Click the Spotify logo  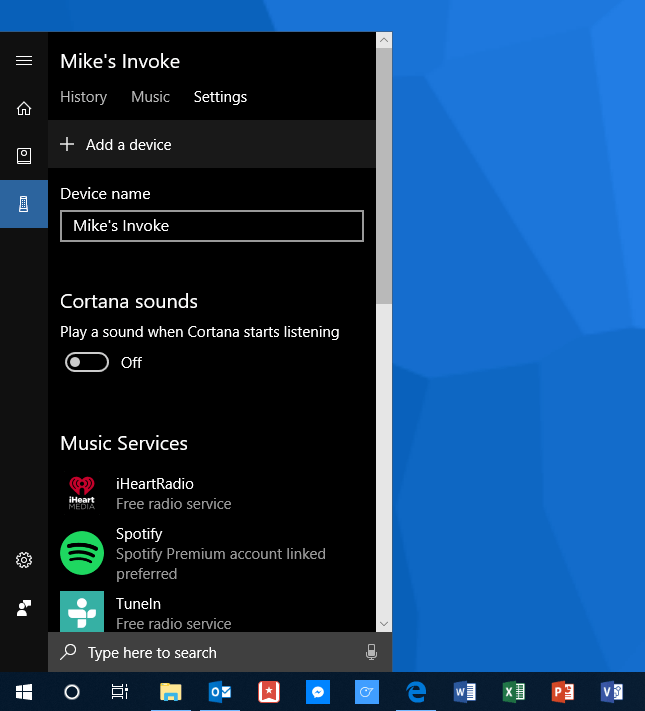point(82,553)
